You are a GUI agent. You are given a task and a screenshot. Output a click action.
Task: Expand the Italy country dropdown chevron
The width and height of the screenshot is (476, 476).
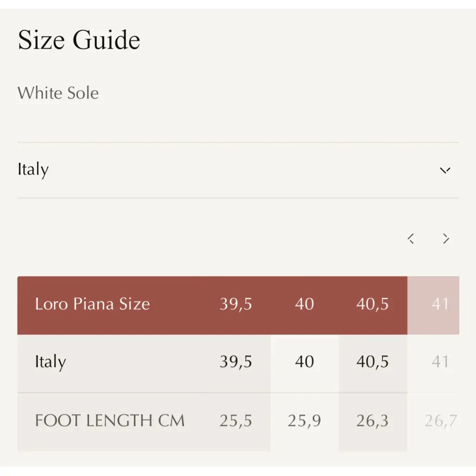445,170
